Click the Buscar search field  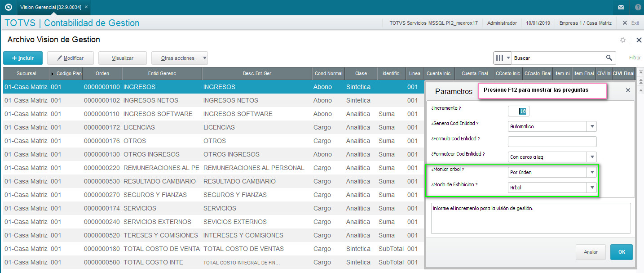coord(557,58)
